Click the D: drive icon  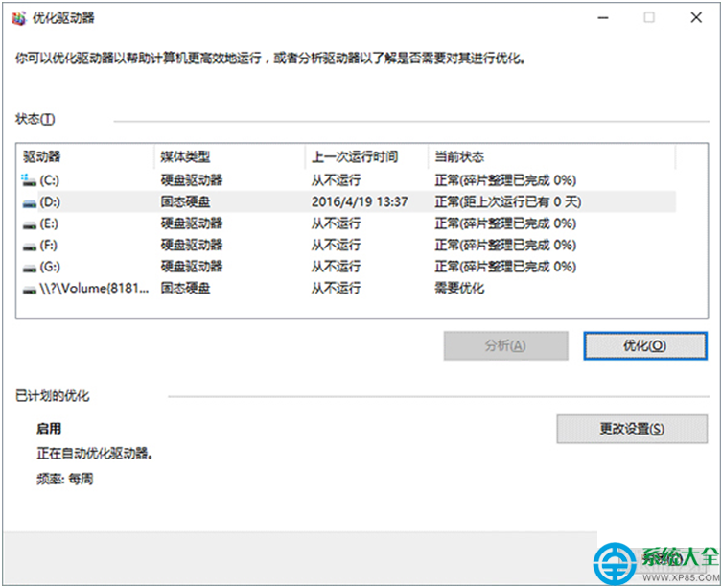(x=30, y=202)
